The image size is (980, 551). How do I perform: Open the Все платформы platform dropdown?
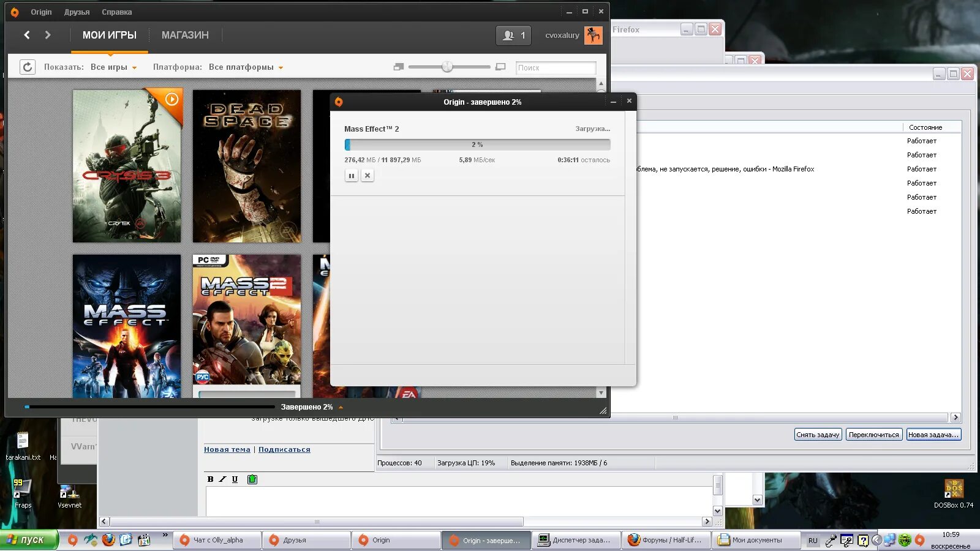pyautogui.click(x=246, y=67)
